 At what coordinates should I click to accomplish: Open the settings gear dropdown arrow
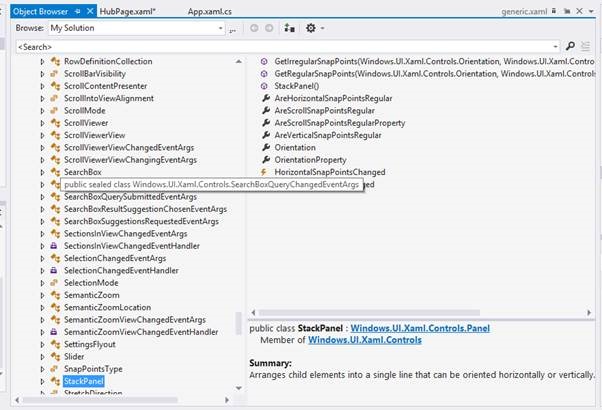(322, 28)
